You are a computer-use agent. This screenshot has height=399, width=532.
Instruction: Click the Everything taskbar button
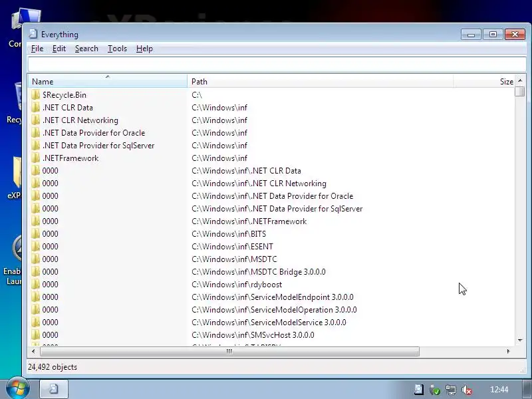(x=54, y=388)
